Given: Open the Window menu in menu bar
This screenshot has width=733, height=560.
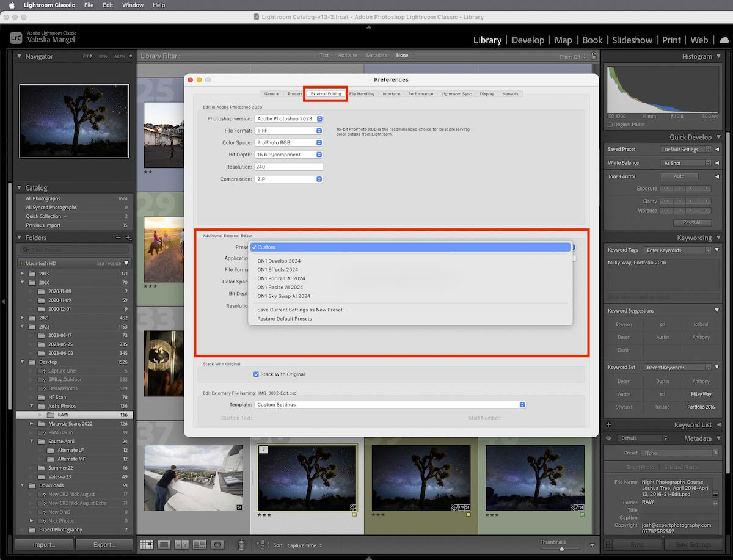Looking at the screenshot, I should 133,5.
